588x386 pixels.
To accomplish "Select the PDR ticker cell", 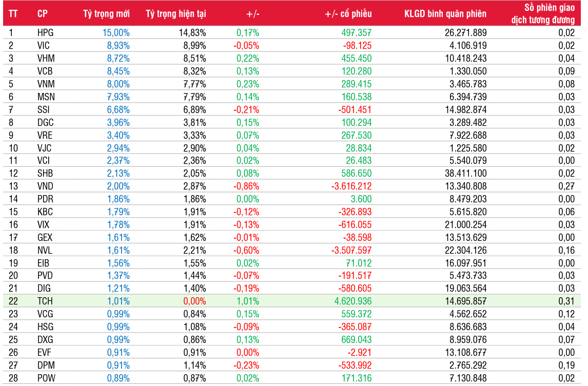I will pyautogui.click(x=45, y=199).
